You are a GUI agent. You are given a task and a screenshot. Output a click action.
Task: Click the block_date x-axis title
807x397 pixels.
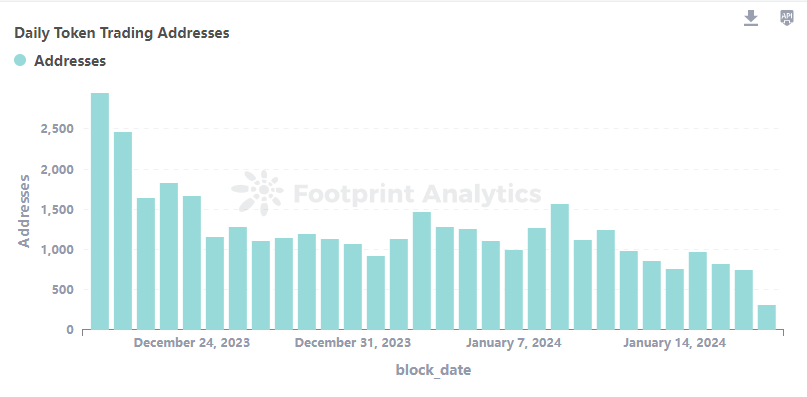pos(433,370)
